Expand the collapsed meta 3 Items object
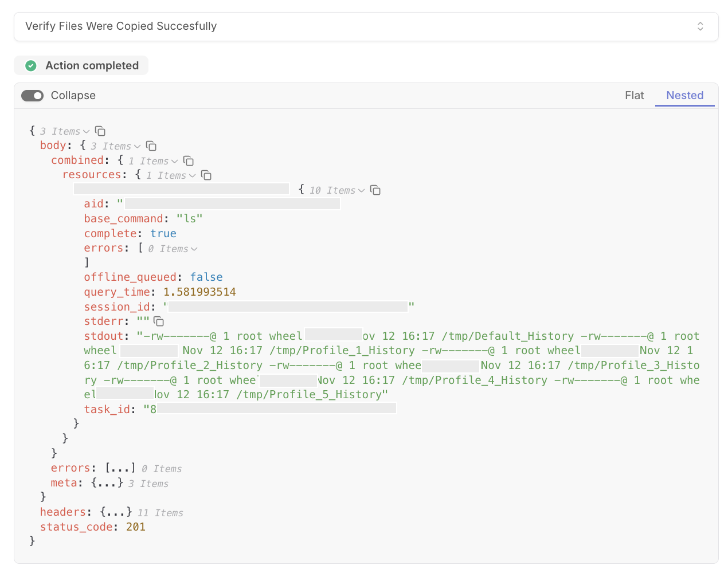 [107, 482]
